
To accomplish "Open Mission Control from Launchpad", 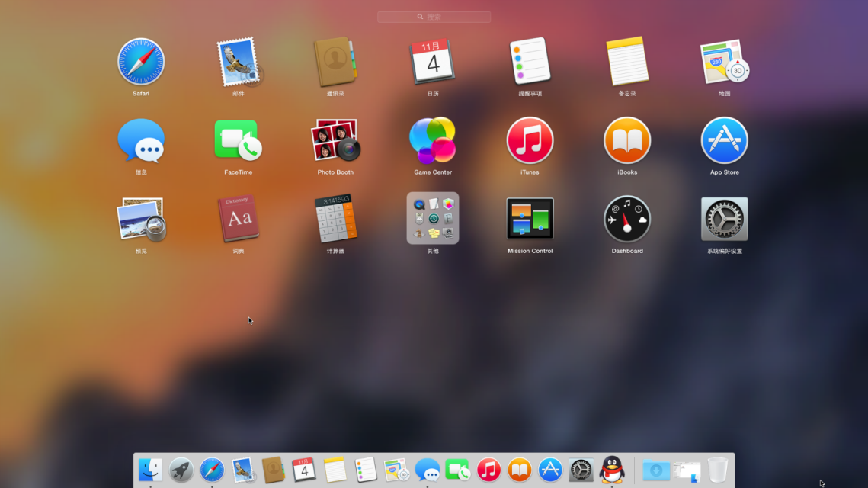I will click(x=530, y=219).
